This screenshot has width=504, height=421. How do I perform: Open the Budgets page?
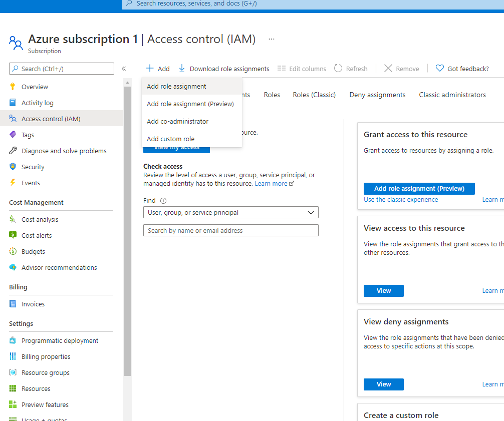click(x=33, y=251)
